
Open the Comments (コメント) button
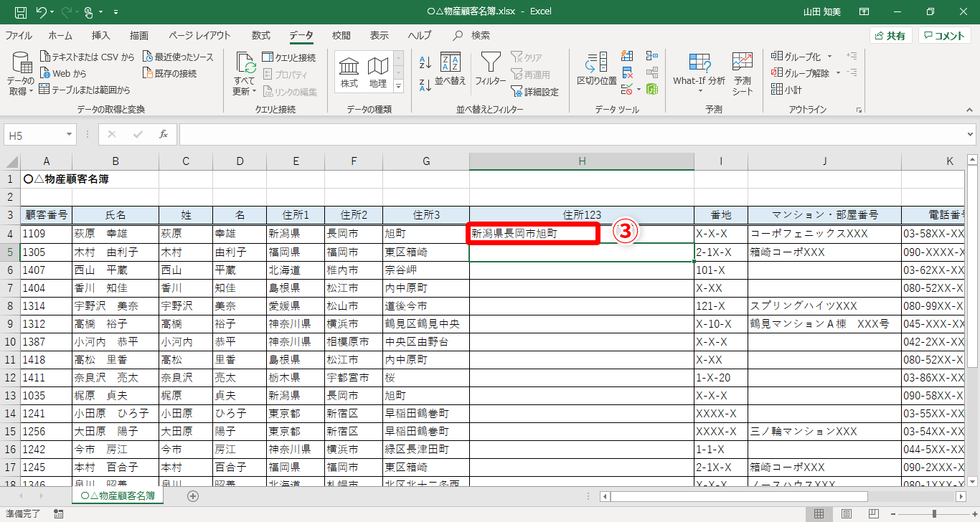[944, 36]
